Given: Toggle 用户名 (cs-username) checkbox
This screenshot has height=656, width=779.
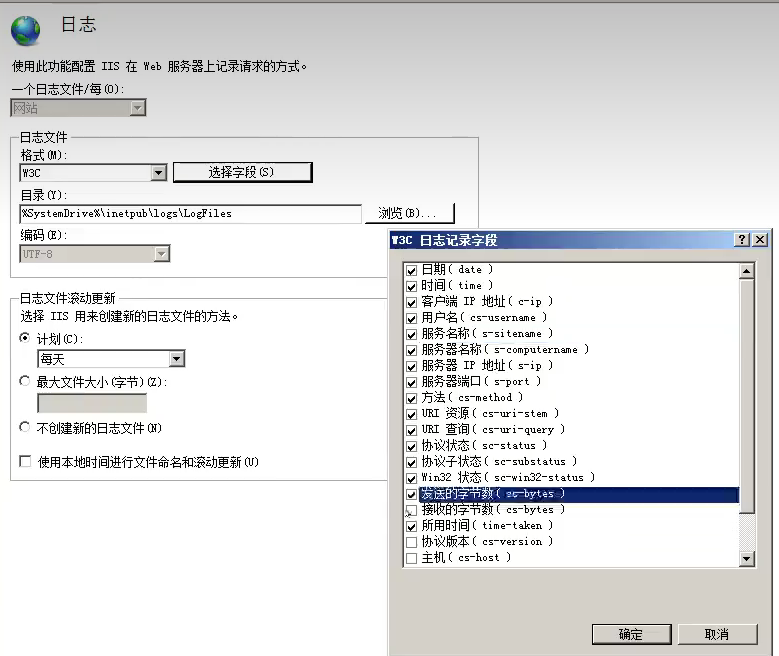Looking at the screenshot, I should pos(411,319).
